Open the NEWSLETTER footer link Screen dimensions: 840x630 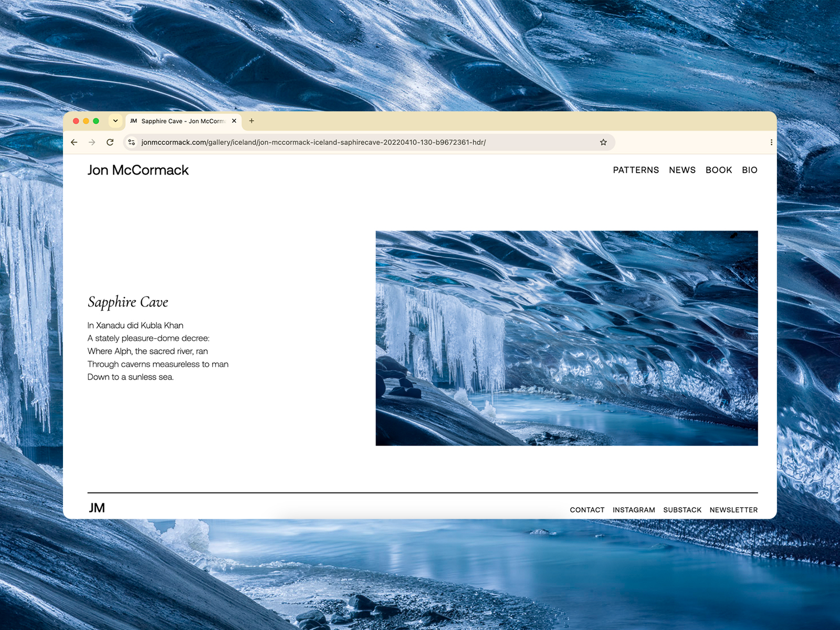point(733,510)
